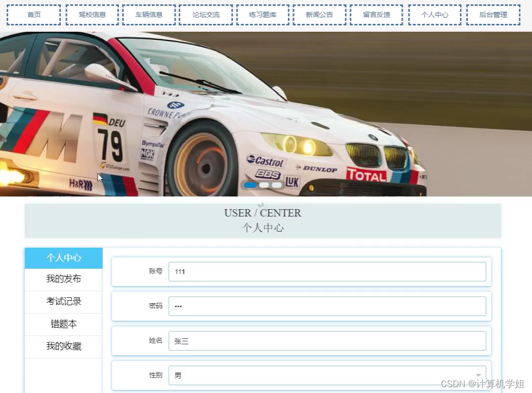The width and height of the screenshot is (532, 393).
Task: Click the 姓名 field label
Action: pyautogui.click(x=156, y=340)
